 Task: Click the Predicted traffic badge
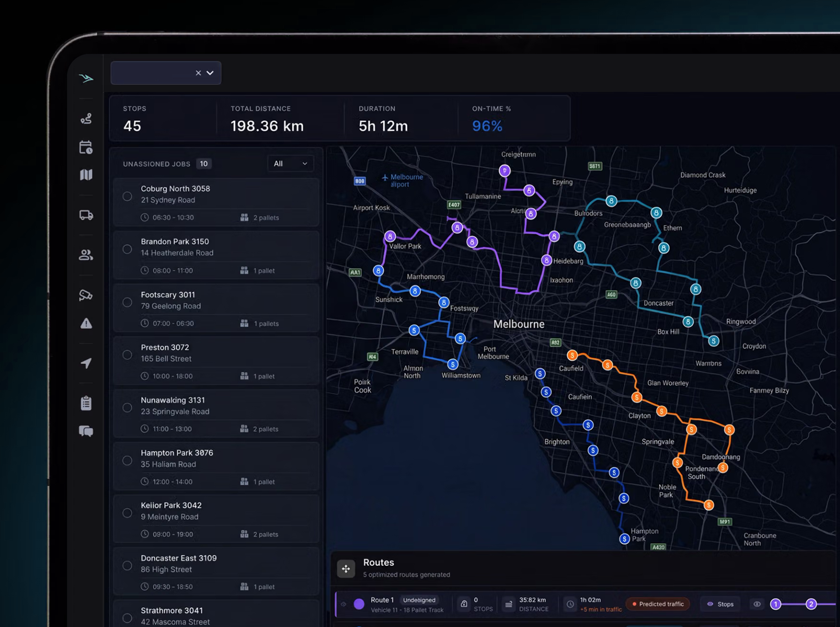pyautogui.click(x=658, y=604)
